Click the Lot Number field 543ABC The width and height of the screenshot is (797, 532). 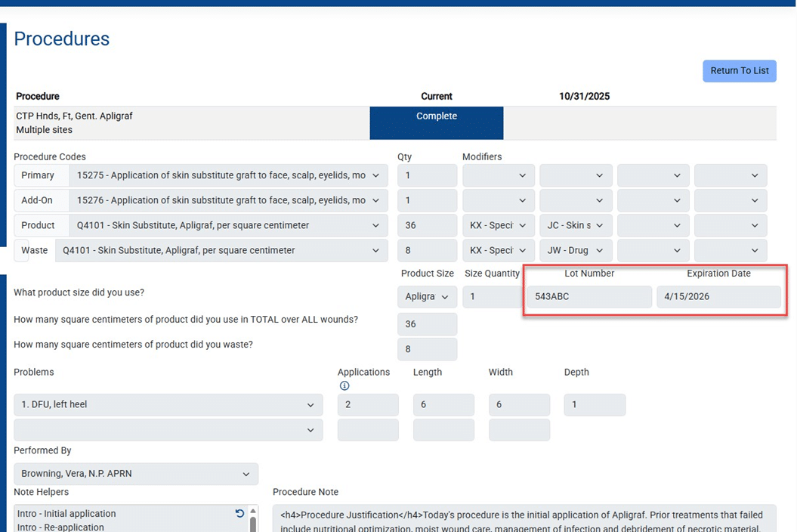(588, 297)
